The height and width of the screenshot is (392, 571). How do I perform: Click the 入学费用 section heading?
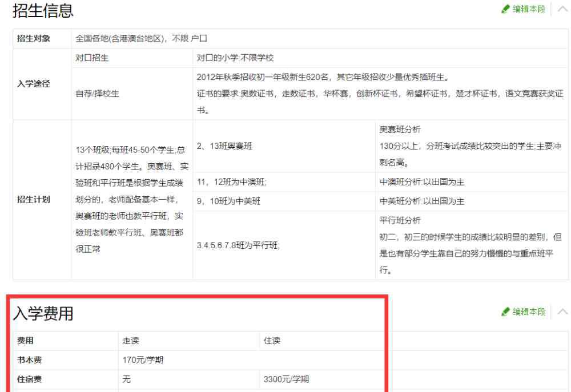[43, 313]
